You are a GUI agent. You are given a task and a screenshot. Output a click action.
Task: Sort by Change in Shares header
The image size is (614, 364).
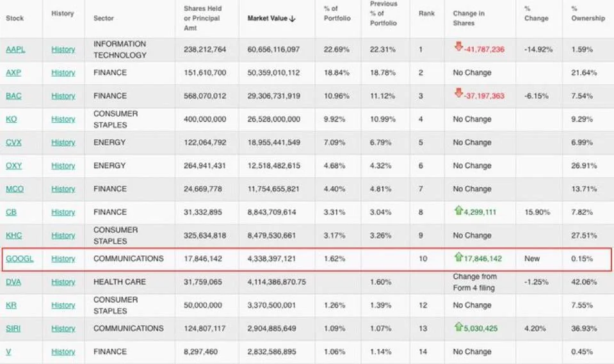click(469, 18)
